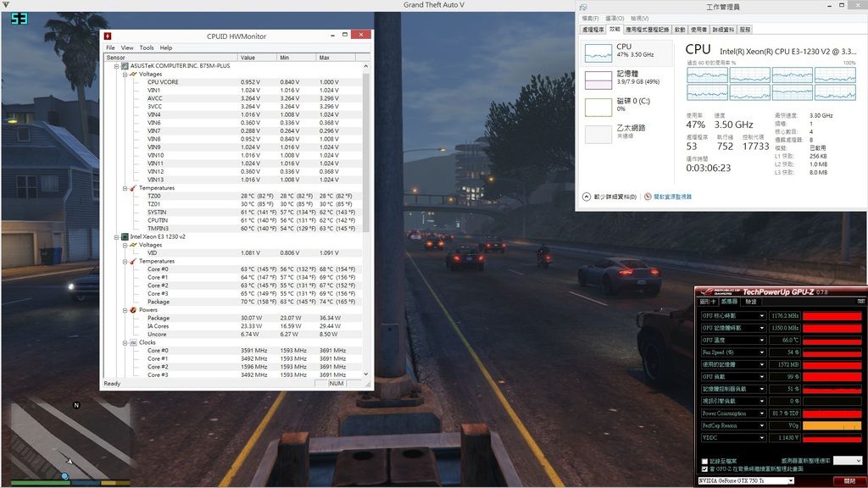
Task: Click the Task Manager title bar icon
Action: coord(583,7)
